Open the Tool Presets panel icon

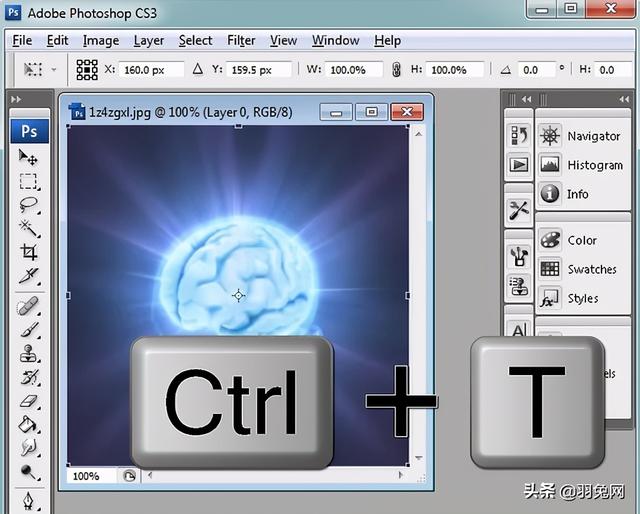(519, 210)
